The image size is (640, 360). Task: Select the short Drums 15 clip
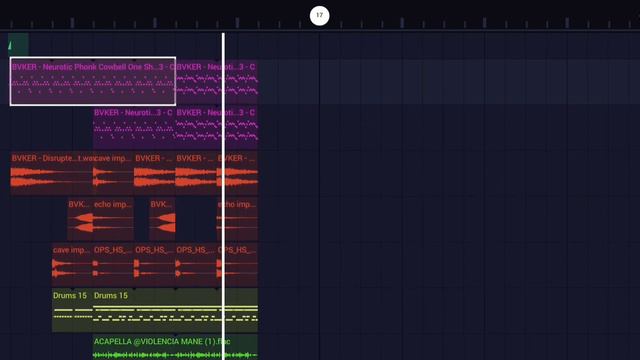click(72, 310)
